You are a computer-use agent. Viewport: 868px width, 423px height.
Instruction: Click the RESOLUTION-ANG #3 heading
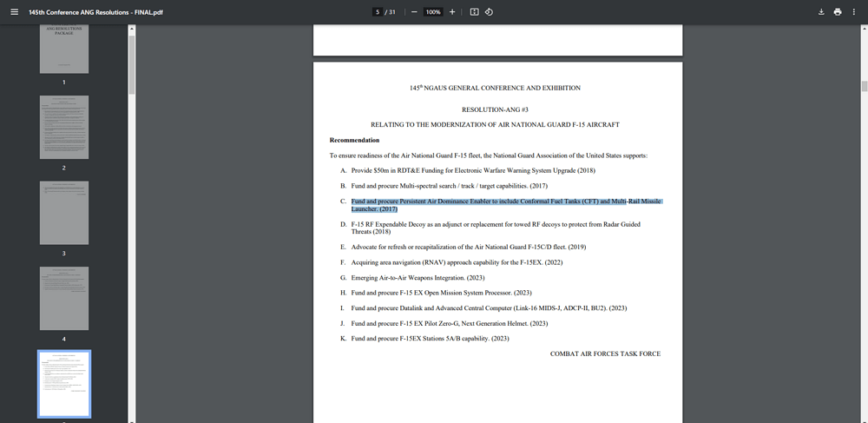click(495, 109)
